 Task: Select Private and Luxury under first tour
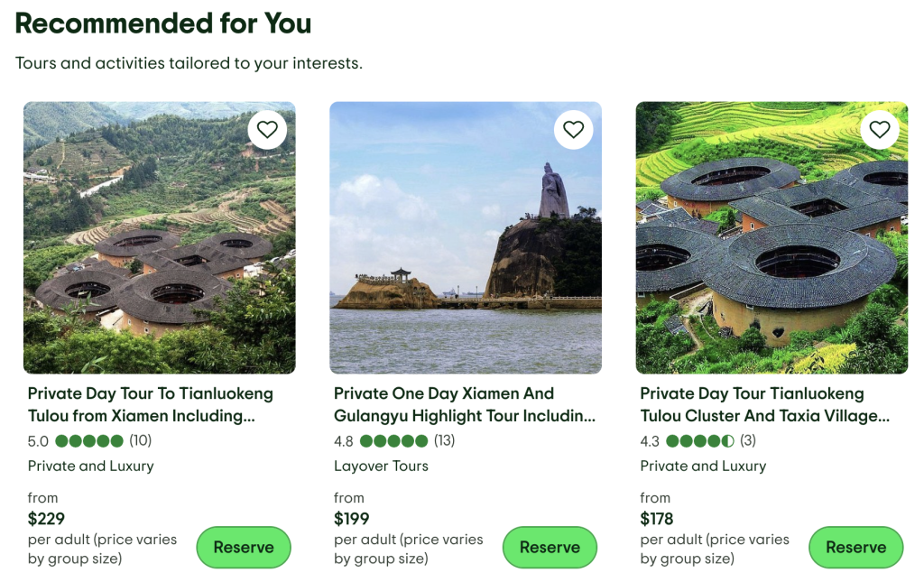[90, 466]
